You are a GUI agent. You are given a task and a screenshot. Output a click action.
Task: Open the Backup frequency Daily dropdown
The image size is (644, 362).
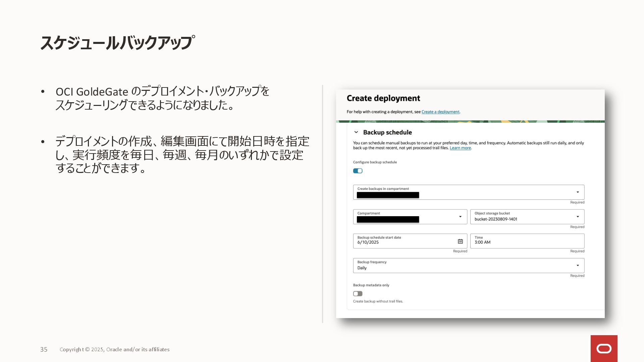578,265
